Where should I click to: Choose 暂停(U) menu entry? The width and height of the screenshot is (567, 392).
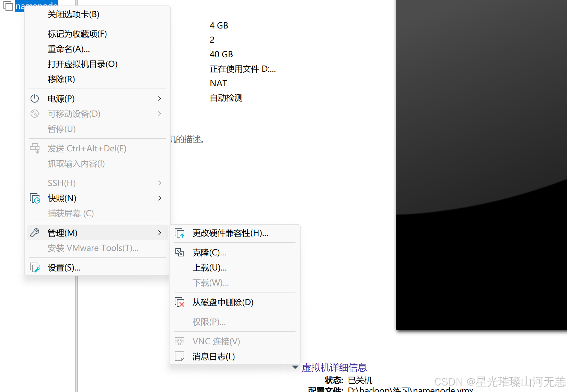click(97, 129)
